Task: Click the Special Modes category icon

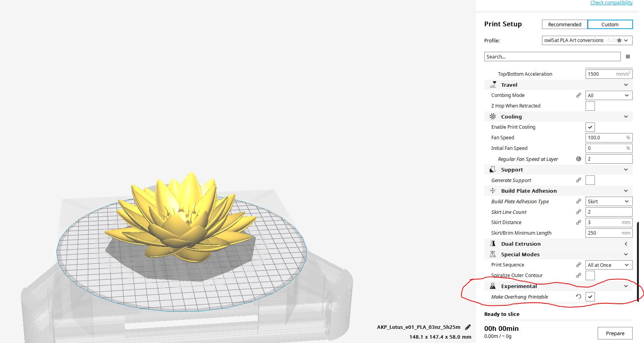Action: (x=493, y=254)
